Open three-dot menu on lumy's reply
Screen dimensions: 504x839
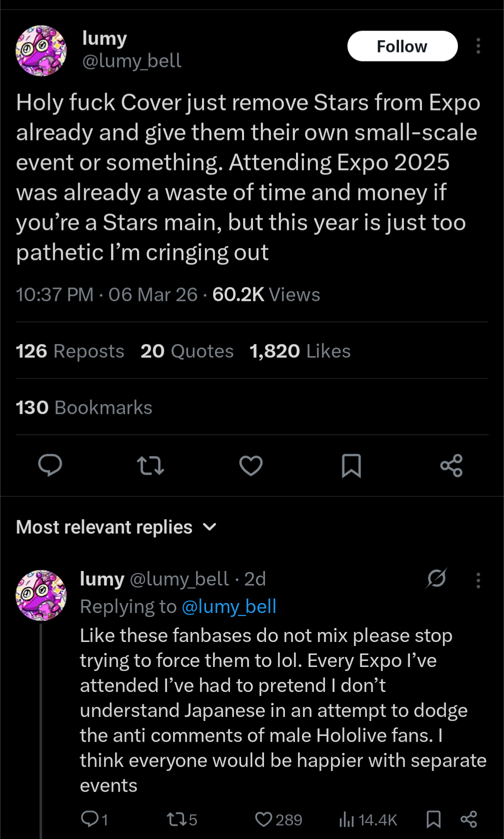click(478, 580)
